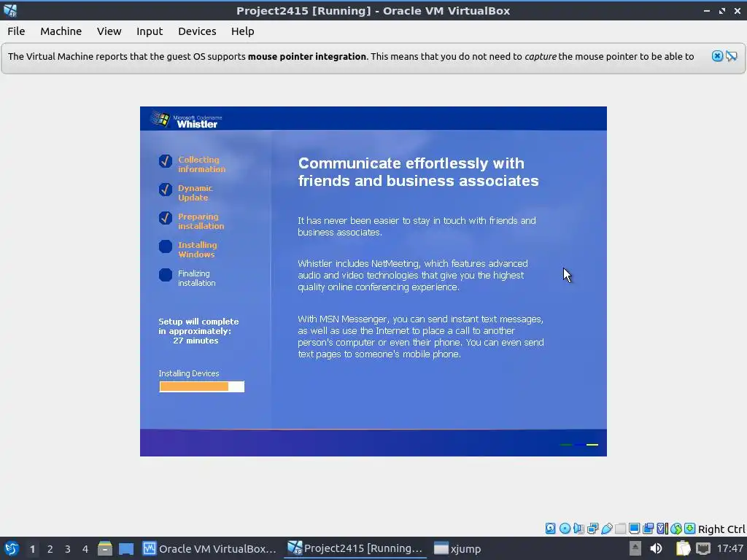Image resolution: width=747 pixels, height=560 pixels.
Task: Open the clipboard manager tray icon
Action: coord(683,548)
